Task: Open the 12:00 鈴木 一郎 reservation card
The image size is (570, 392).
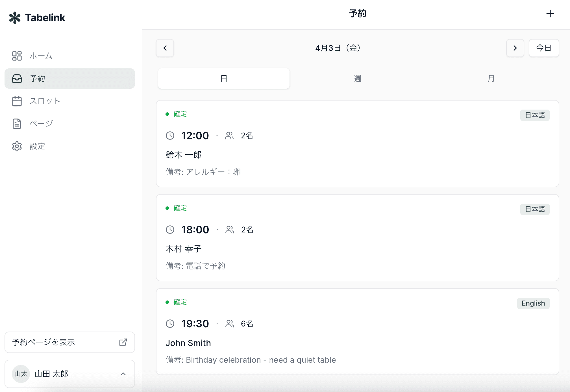Action: tap(357, 143)
